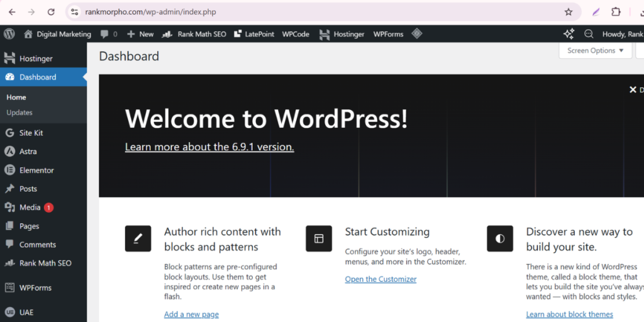Image resolution: width=644 pixels, height=322 pixels.
Task: Click the WPForms icon in sidebar
Action: point(9,287)
